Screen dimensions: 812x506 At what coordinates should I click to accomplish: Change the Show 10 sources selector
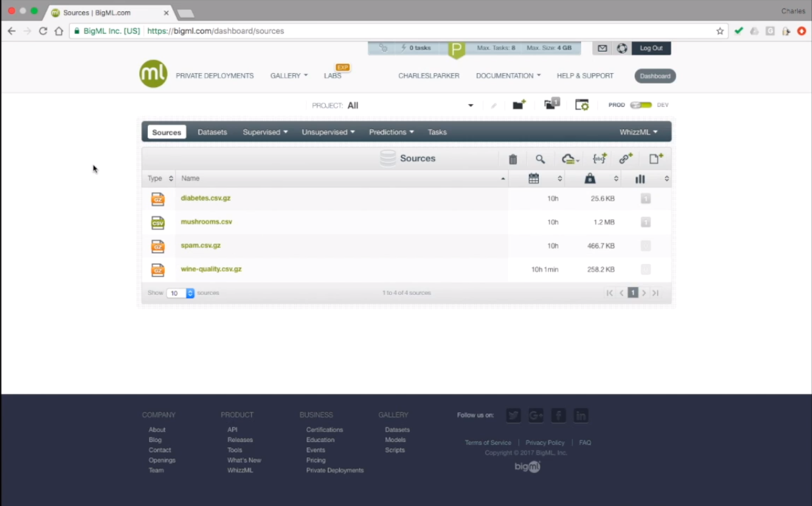pos(180,293)
